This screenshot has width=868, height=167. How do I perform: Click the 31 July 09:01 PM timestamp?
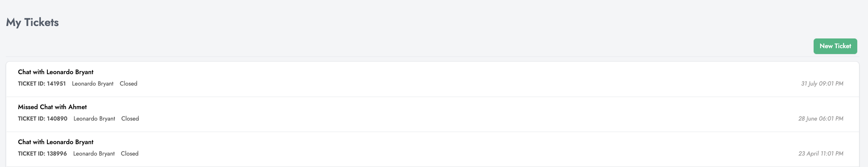click(822, 83)
